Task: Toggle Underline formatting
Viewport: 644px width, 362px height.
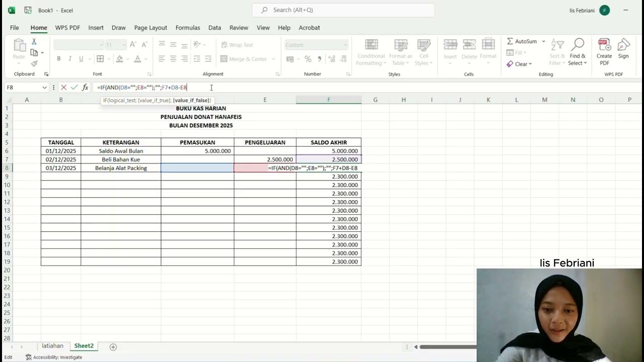Action: (81, 59)
